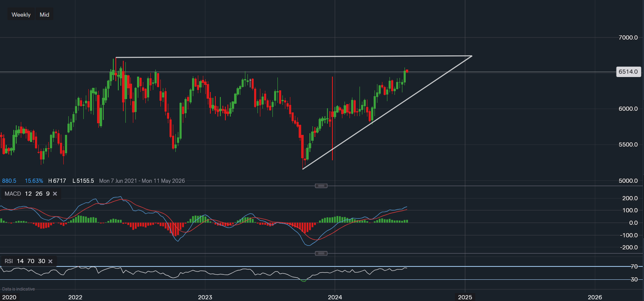Click the 2023 label on the time axis

(x=205, y=297)
